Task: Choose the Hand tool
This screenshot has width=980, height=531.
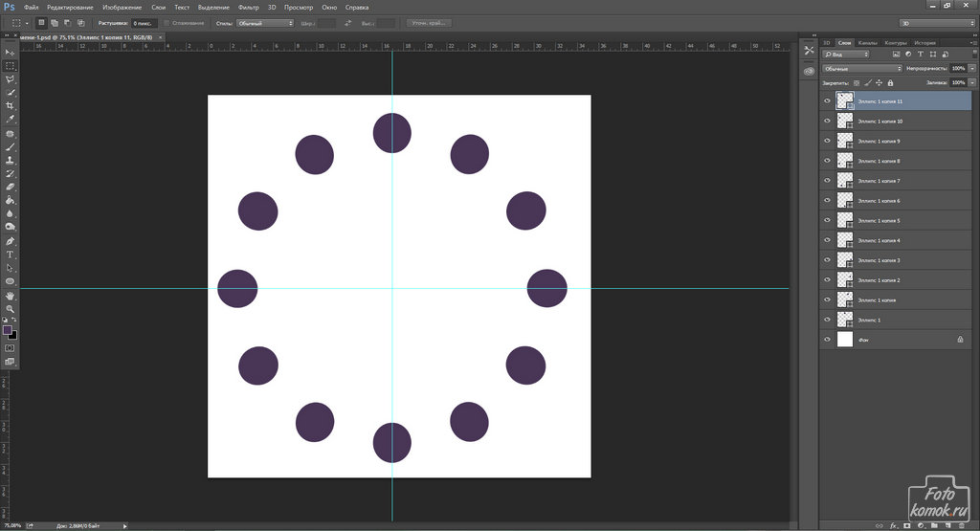Action: tap(10, 296)
